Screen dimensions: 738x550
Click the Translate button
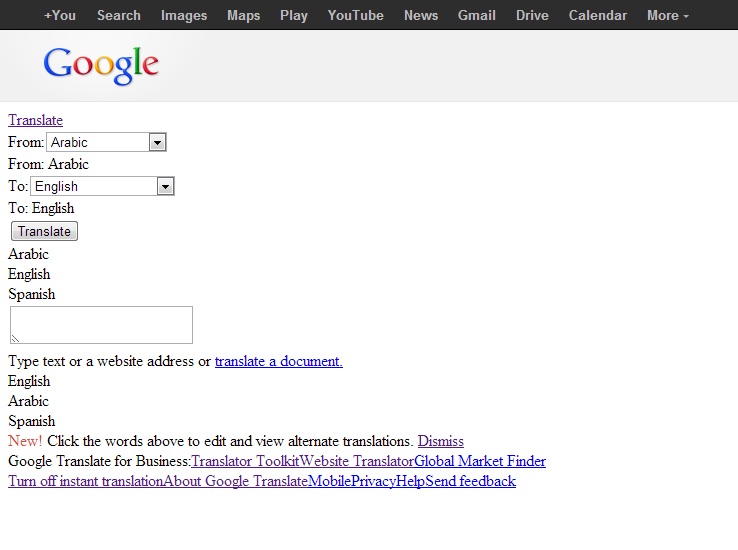click(x=44, y=231)
